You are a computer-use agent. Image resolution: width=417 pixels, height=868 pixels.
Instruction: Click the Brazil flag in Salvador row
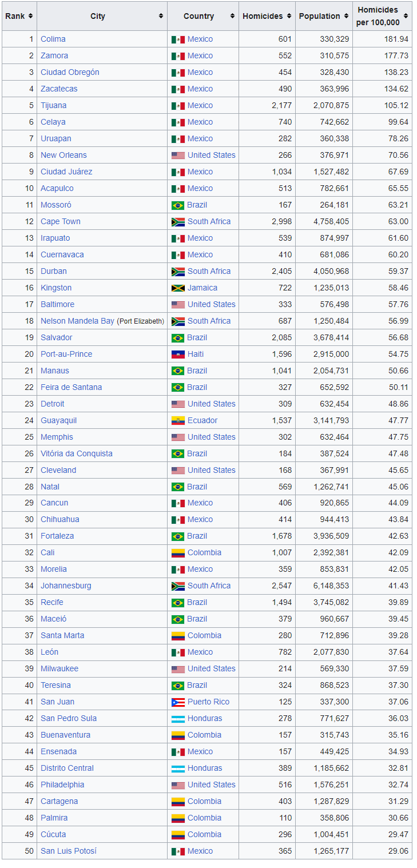(x=178, y=338)
